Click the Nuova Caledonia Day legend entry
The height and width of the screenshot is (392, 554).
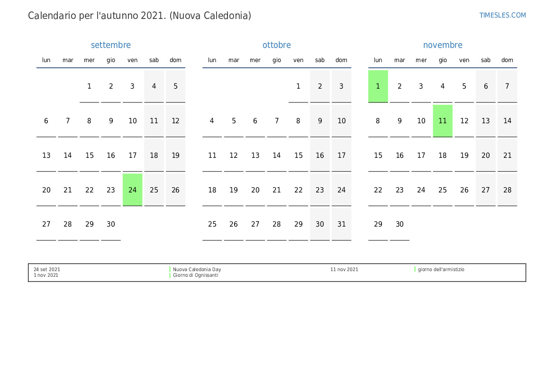tap(197, 269)
